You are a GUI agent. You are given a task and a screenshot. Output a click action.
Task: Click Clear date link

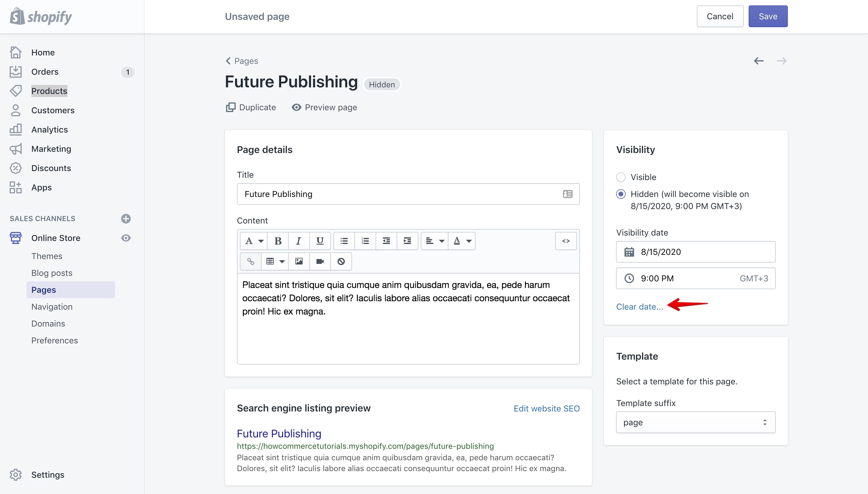click(x=640, y=307)
